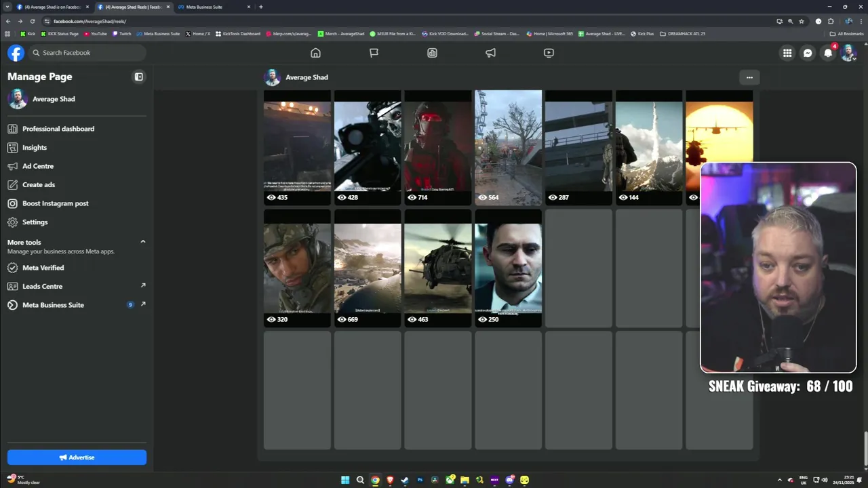Open Insights in the sidebar
Screen dimensions: 868x488
[35, 147]
